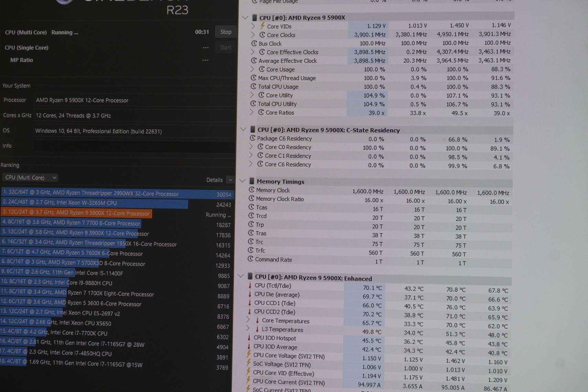The width and height of the screenshot is (588, 392).
Task: Click the Package C6 Residency icon
Action: pos(252,138)
